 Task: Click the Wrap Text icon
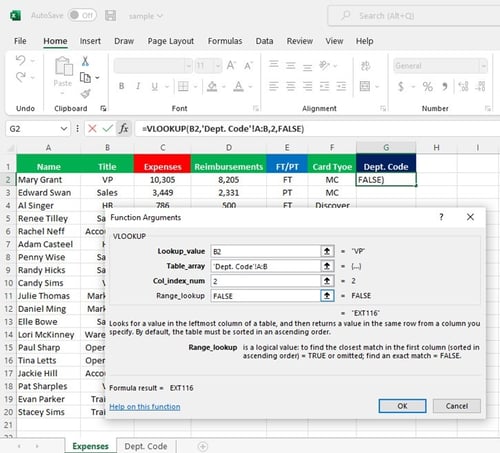tap(365, 66)
